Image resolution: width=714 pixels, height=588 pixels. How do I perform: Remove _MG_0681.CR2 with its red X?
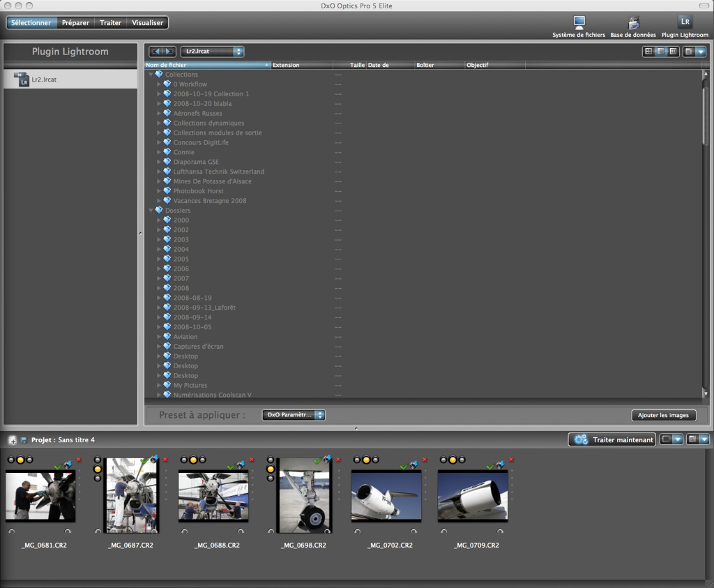click(x=79, y=460)
